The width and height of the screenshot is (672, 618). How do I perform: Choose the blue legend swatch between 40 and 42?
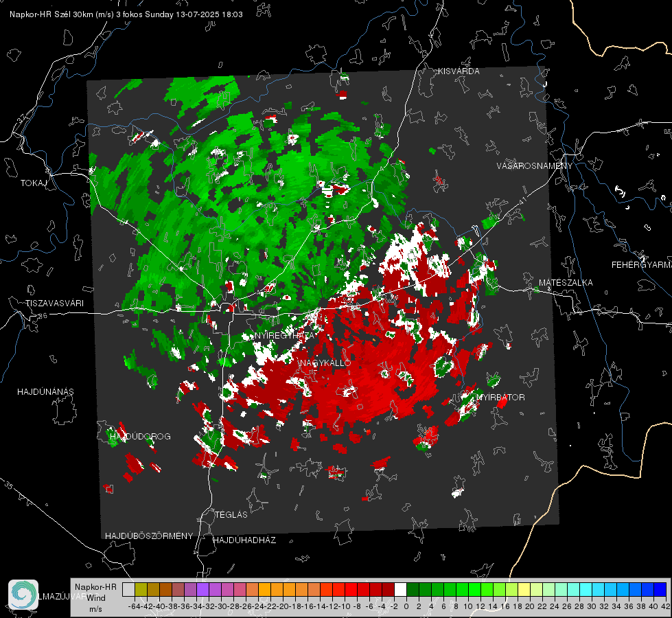tap(660, 589)
